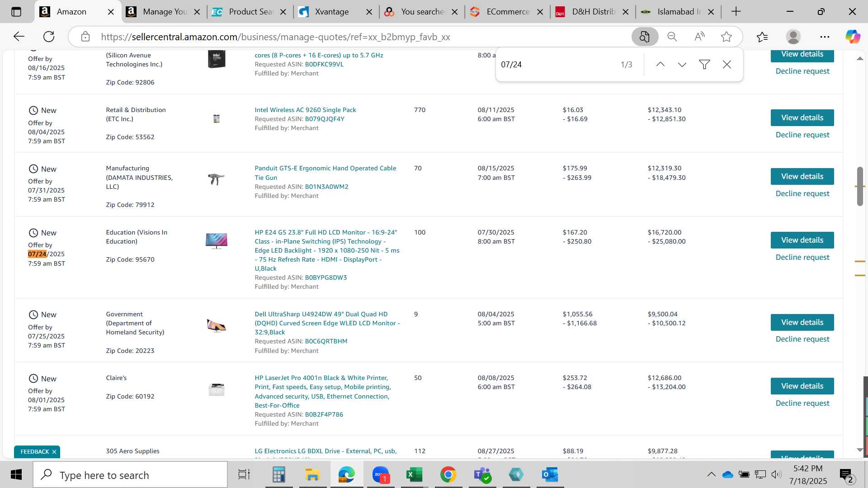Open ASIN B0C6QRTBHM link
This screenshot has width=868, height=488.
(x=326, y=341)
